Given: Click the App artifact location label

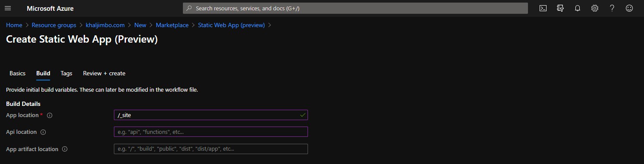Looking at the screenshot, I should (32, 149).
